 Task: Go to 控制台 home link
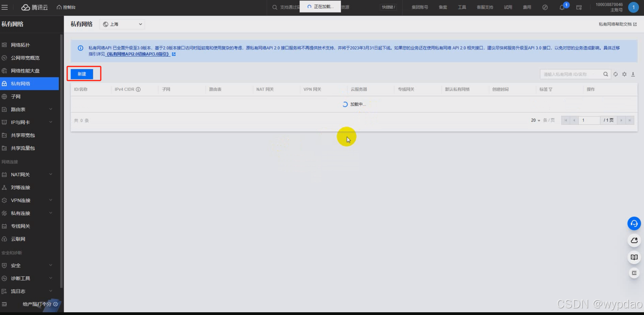pos(66,7)
